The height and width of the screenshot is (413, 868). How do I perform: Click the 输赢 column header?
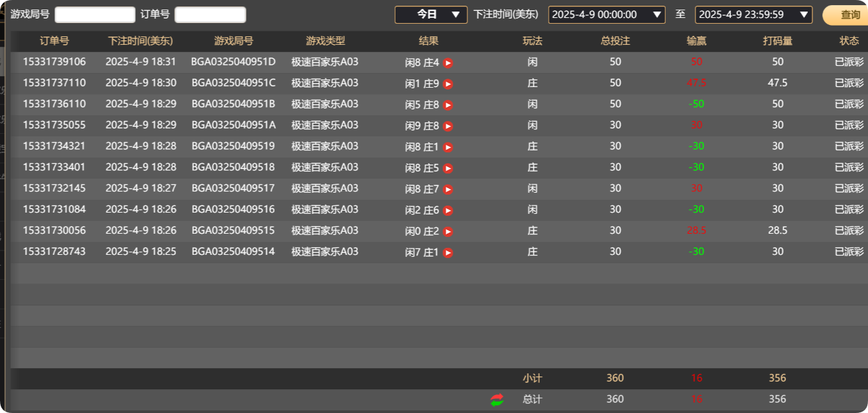pyautogui.click(x=696, y=41)
